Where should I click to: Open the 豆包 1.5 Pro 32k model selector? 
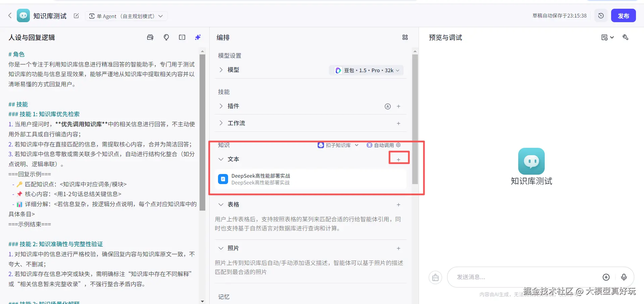point(366,70)
